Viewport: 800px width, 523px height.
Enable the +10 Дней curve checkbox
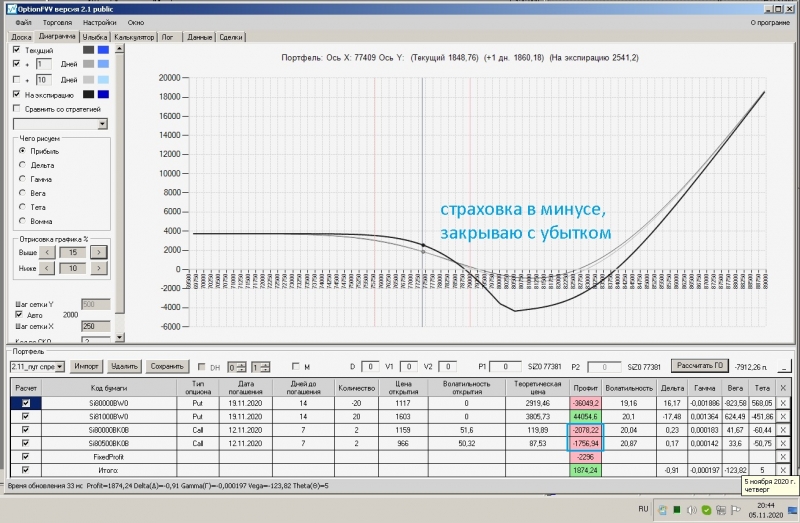[16, 80]
